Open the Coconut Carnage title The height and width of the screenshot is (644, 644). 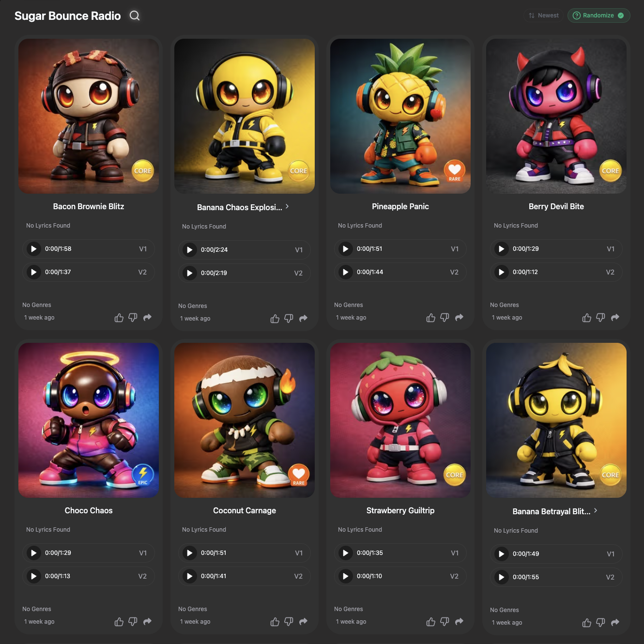245,510
